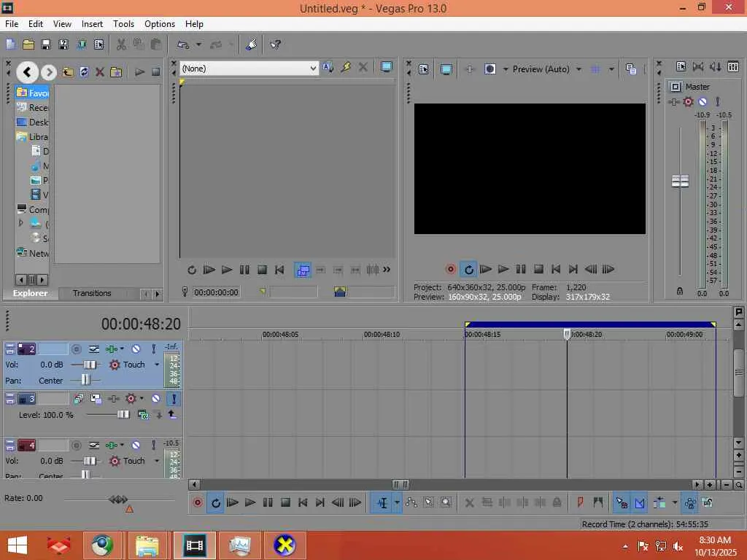
Task: Expand the drive node under Computer
Action: pos(21,223)
